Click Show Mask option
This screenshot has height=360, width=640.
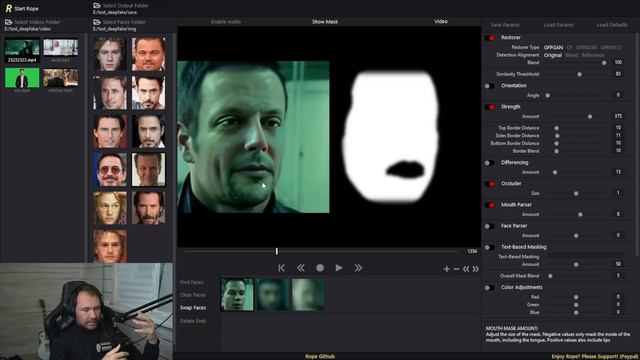tap(325, 22)
